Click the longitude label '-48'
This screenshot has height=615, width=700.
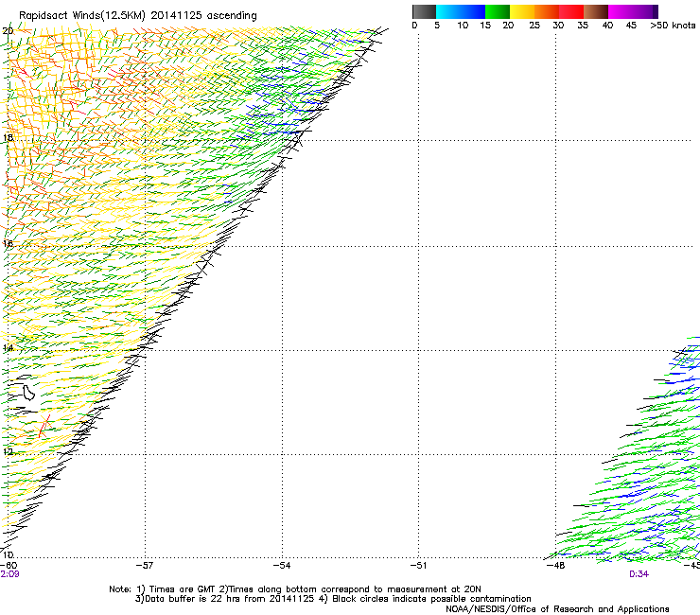click(556, 565)
